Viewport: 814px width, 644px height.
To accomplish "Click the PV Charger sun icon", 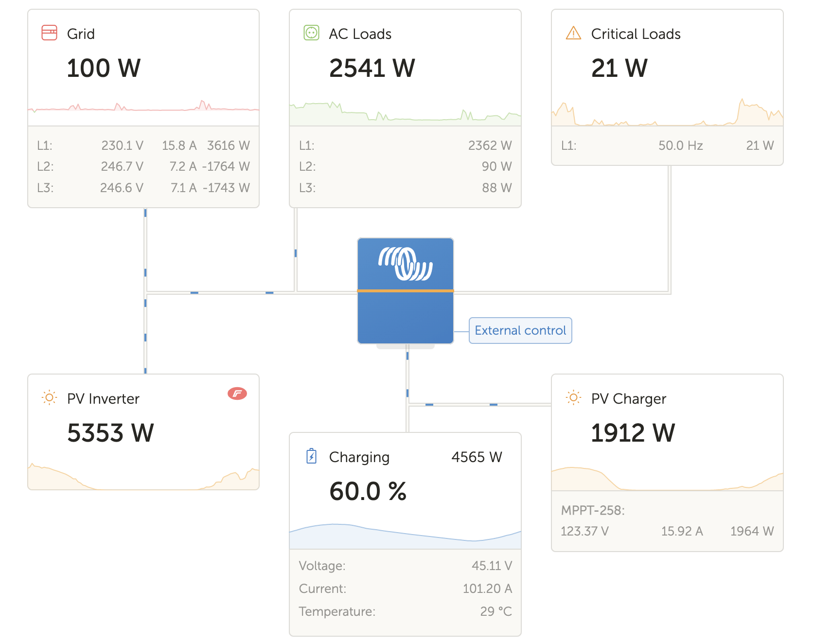I will tap(573, 398).
